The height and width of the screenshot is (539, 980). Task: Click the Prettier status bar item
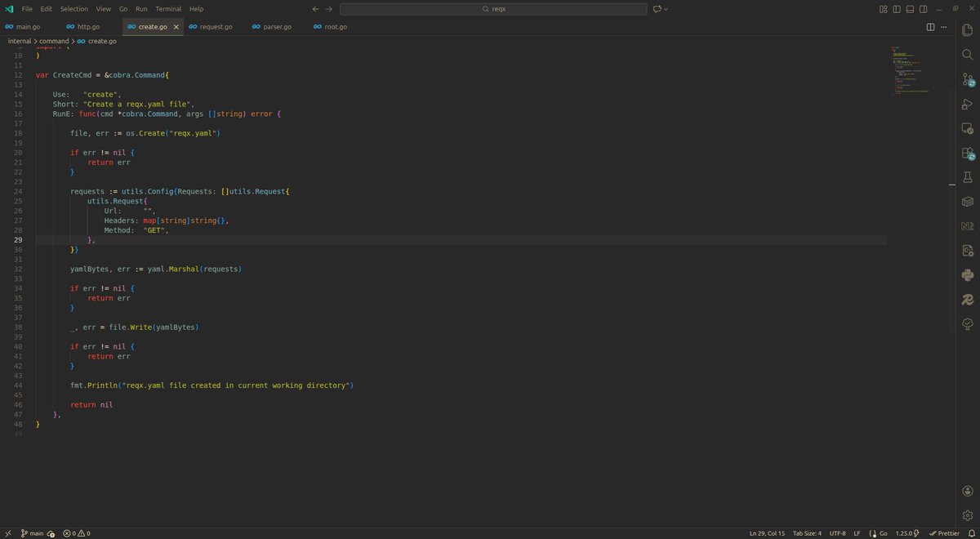[x=943, y=533]
